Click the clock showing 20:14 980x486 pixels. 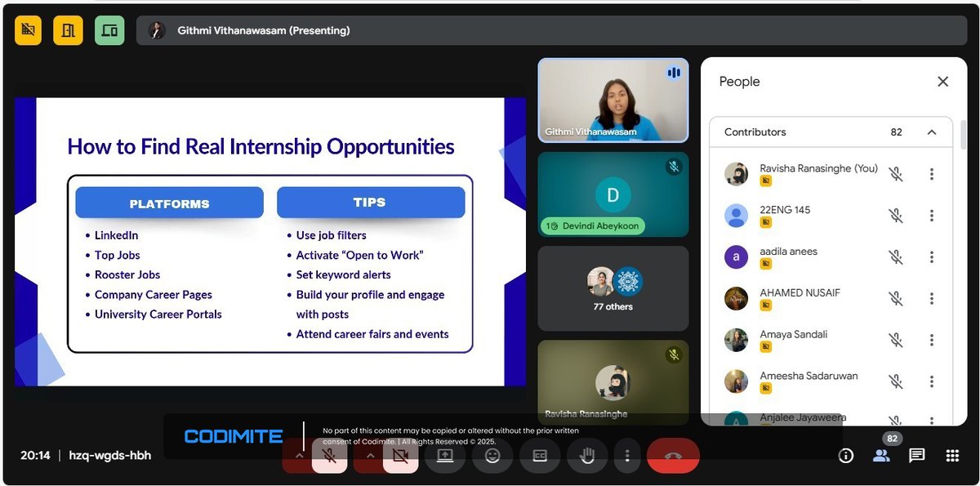click(x=35, y=456)
